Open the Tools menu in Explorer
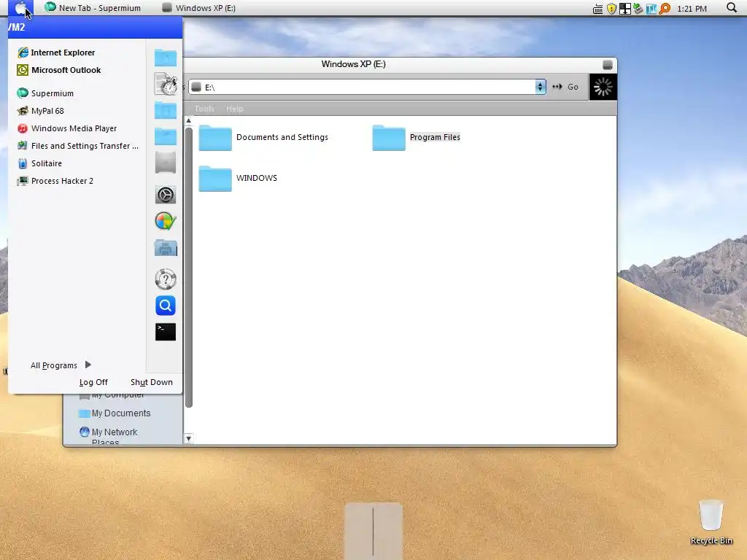Screen dimensions: 747x560 (204, 109)
